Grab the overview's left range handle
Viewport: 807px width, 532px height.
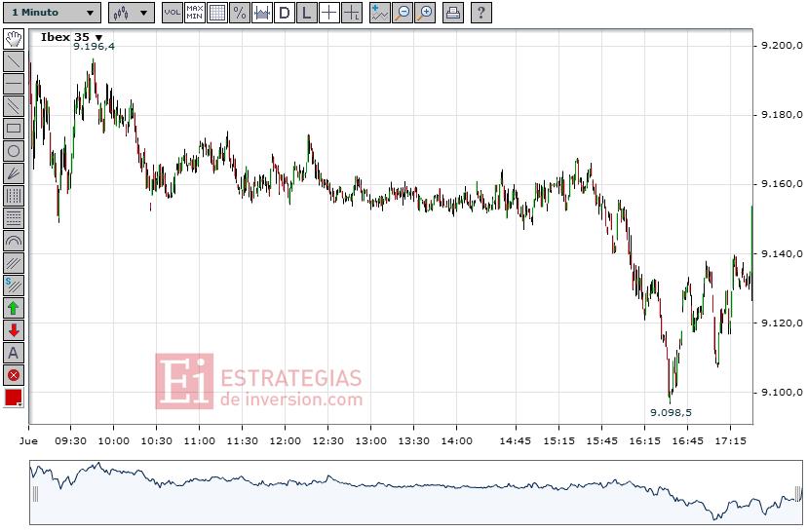tap(35, 493)
